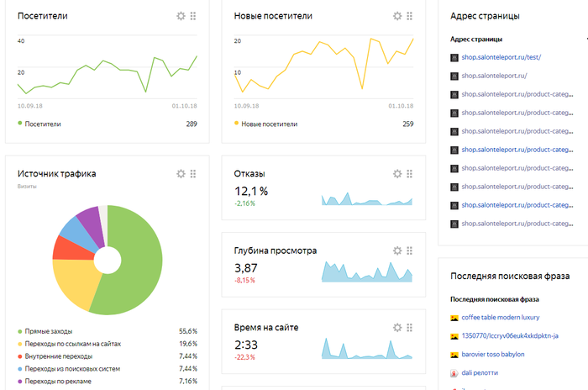This screenshot has height=390, width=588.
Task: Open settings gear of Отказы widget
Action: (x=397, y=174)
